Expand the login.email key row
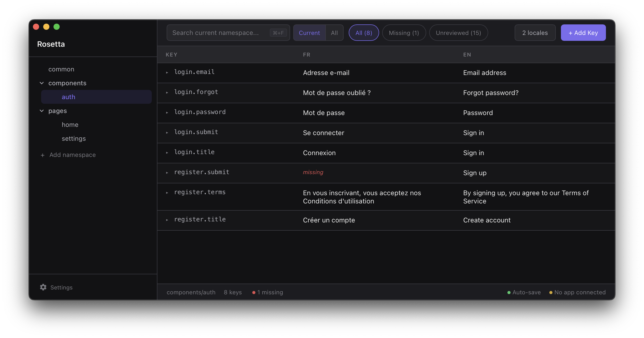Screen dimensions: 644x338 coord(167,72)
